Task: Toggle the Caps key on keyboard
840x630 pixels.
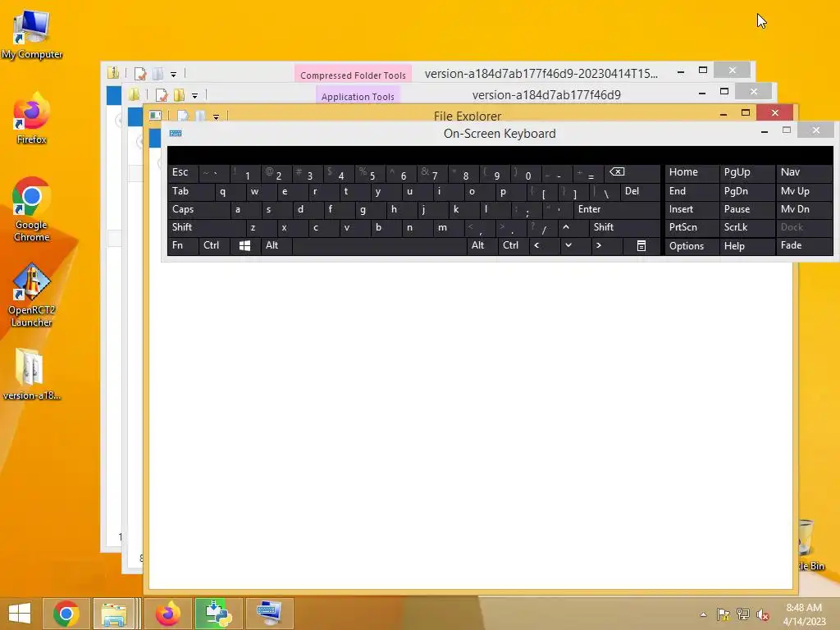Action: 199,209
